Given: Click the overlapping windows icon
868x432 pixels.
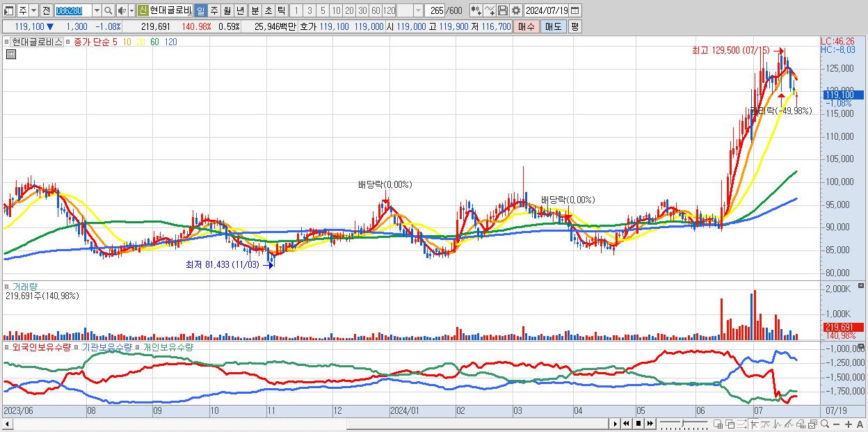Looking at the screenshot, I should [730, 424].
